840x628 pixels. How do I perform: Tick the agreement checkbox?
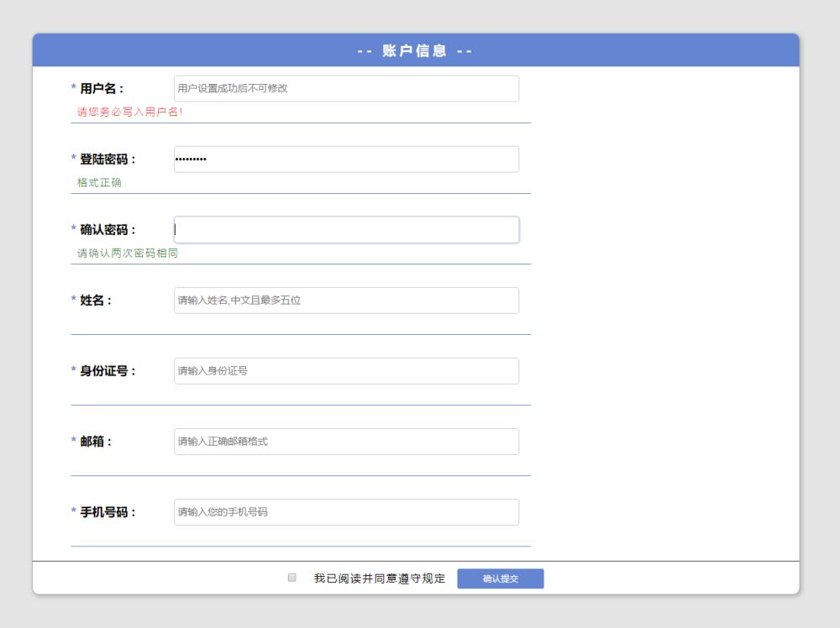(292, 578)
